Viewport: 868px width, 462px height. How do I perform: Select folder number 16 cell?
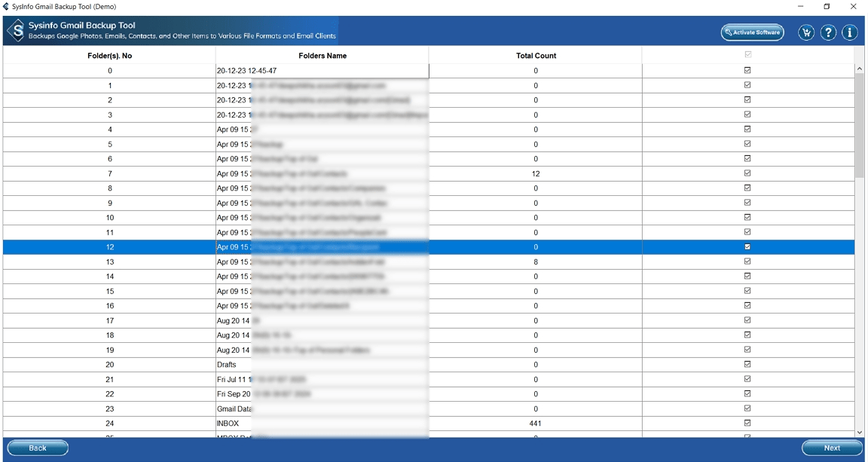coord(109,306)
